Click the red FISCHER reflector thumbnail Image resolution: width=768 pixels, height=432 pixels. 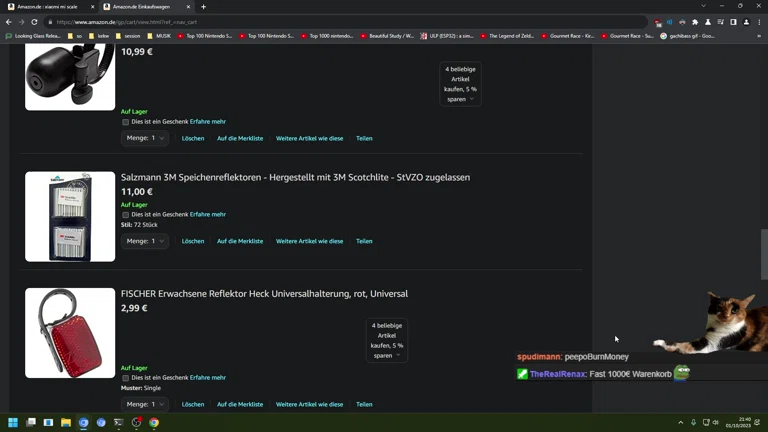(x=70, y=333)
